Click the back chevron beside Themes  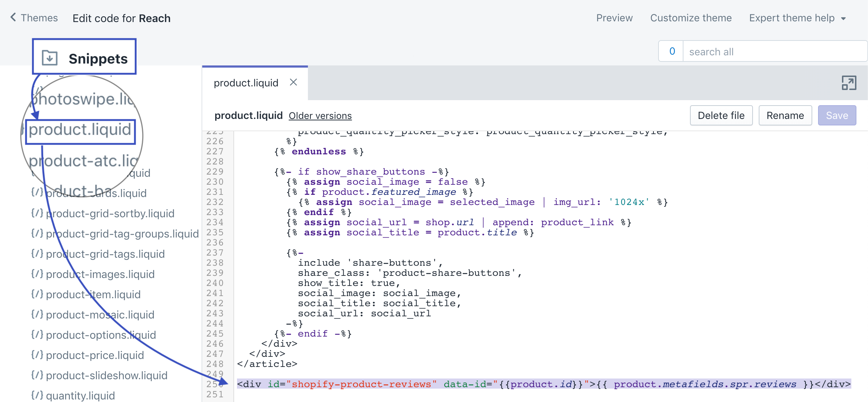(13, 17)
